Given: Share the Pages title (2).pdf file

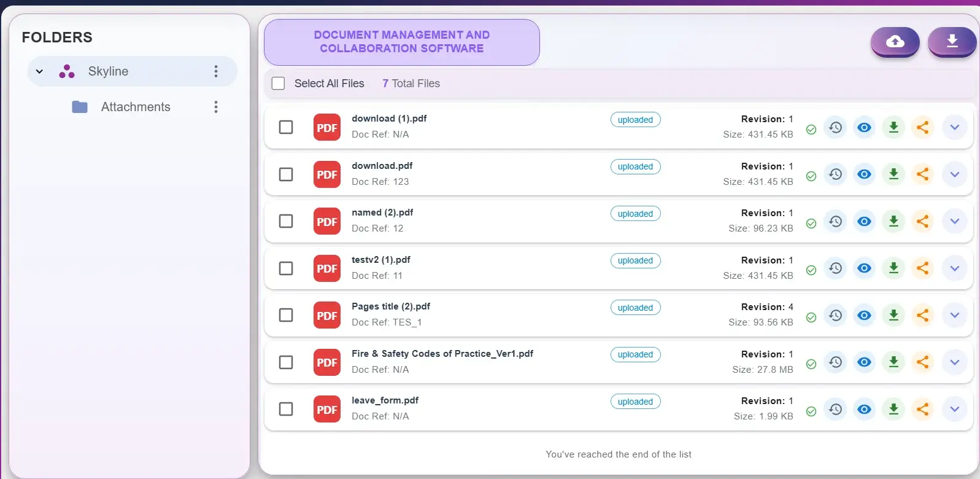Looking at the screenshot, I should 922,315.
